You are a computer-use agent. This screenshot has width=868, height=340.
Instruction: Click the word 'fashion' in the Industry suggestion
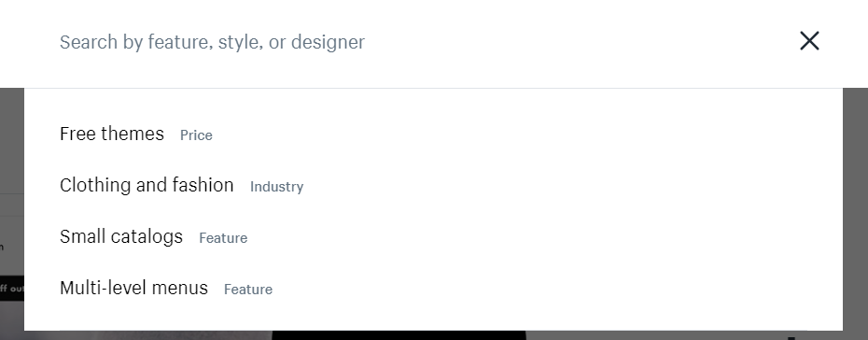click(203, 185)
